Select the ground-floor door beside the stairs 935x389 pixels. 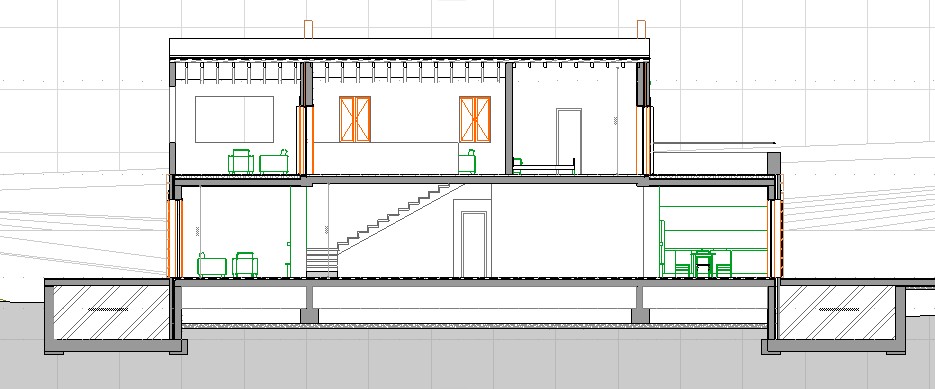(473, 244)
